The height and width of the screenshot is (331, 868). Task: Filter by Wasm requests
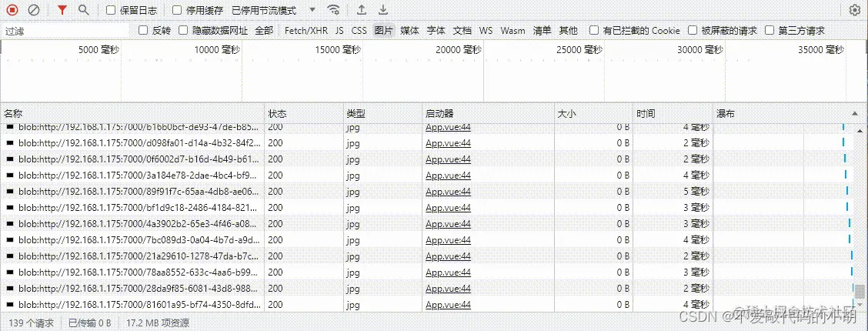point(512,31)
